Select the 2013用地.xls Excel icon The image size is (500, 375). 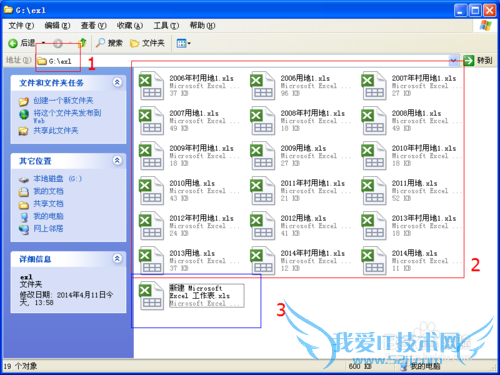pyautogui.click(x=151, y=261)
